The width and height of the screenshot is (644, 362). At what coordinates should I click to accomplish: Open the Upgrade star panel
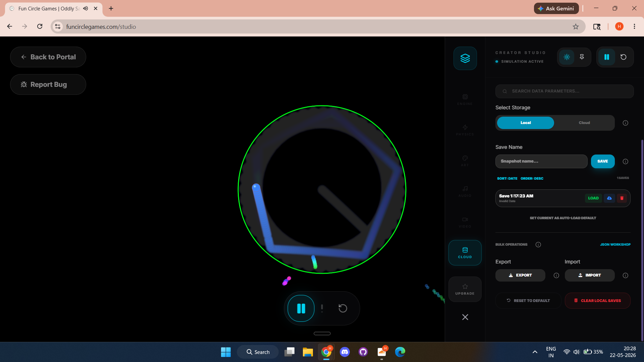tap(465, 289)
